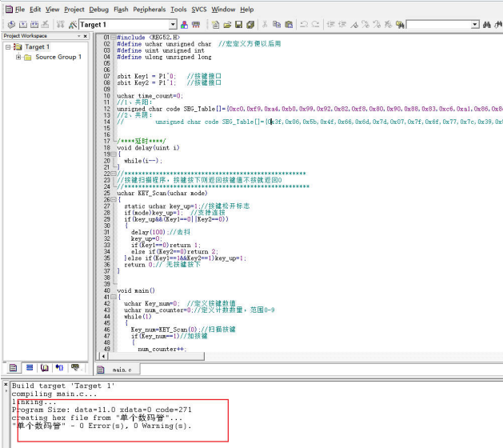
Task: Click the void main() line in editor
Action: (136, 290)
